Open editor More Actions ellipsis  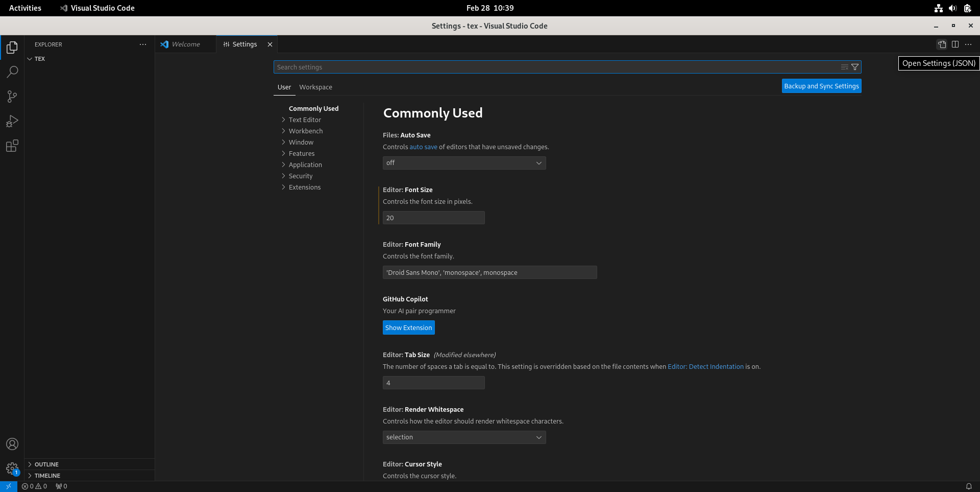tap(968, 44)
